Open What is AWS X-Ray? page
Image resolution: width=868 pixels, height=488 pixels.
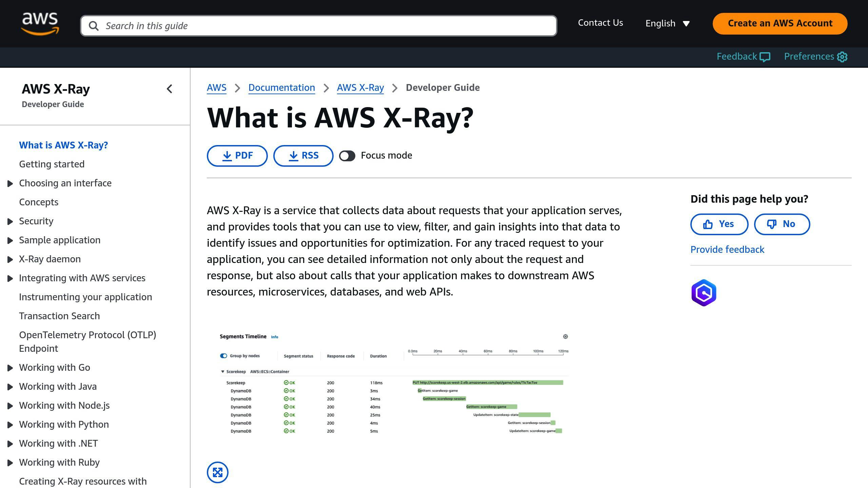coord(63,145)
